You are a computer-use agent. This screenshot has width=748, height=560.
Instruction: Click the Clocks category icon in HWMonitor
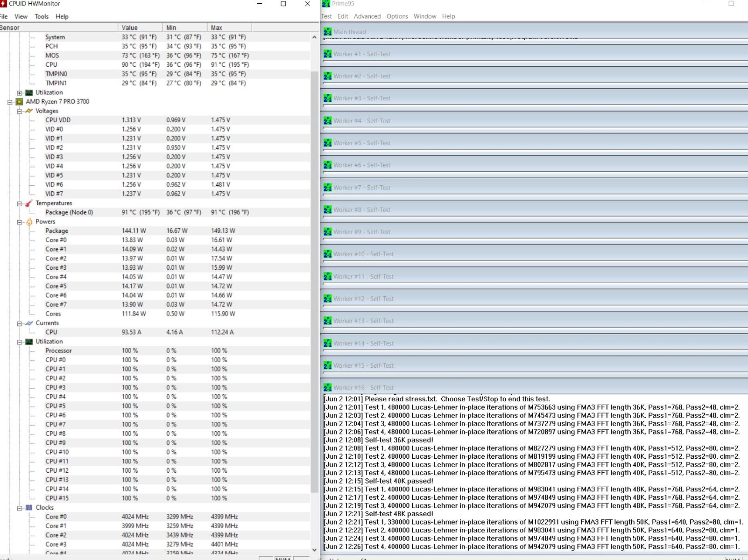coord(29,508)
